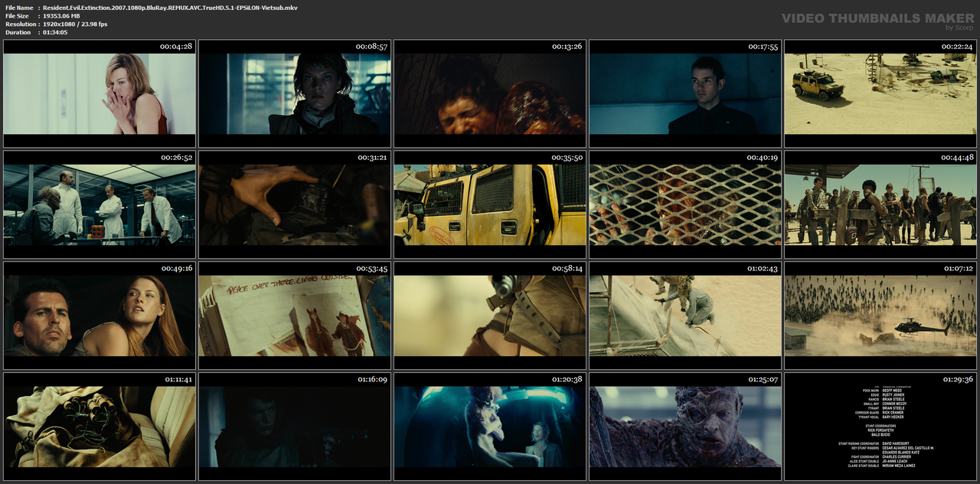The image size is (980, 484).
Task: Open the desert crowd thumbnail at 00:44:48
Action: (880, 204)
